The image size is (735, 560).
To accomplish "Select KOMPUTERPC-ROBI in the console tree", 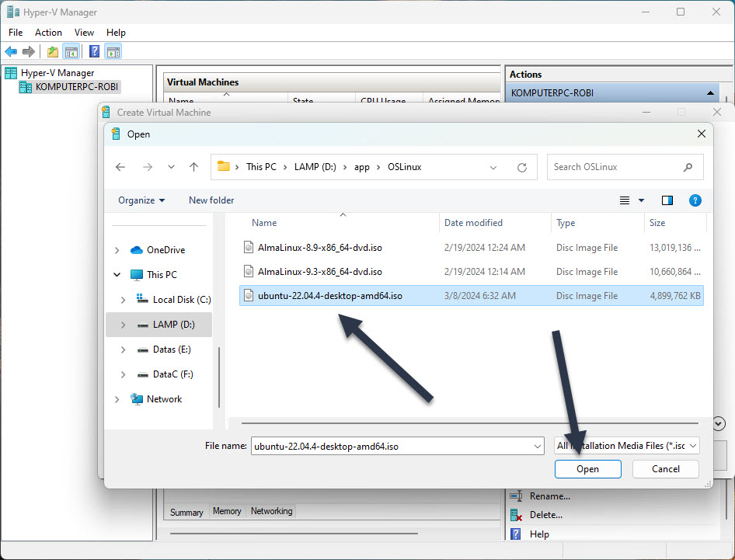I will click(75, 86).
